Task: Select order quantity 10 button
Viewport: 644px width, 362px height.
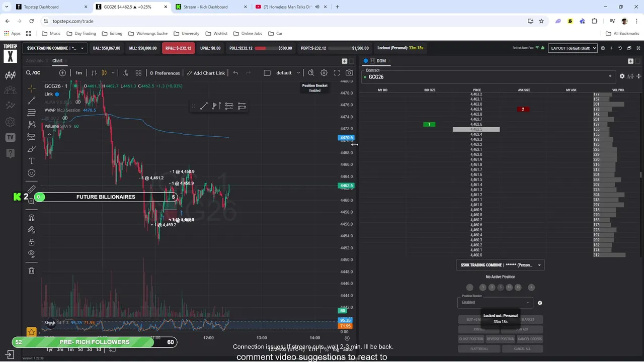Action: pyautogui.click(x=509, y=287)
